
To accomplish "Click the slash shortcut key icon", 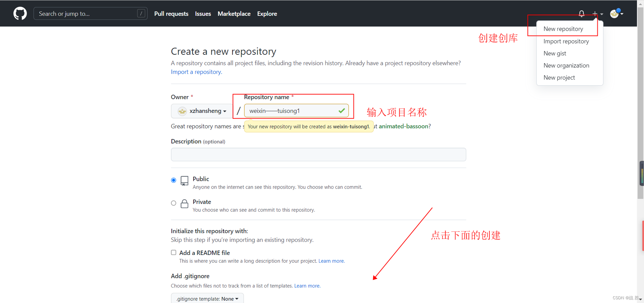I will coord(141,14).
